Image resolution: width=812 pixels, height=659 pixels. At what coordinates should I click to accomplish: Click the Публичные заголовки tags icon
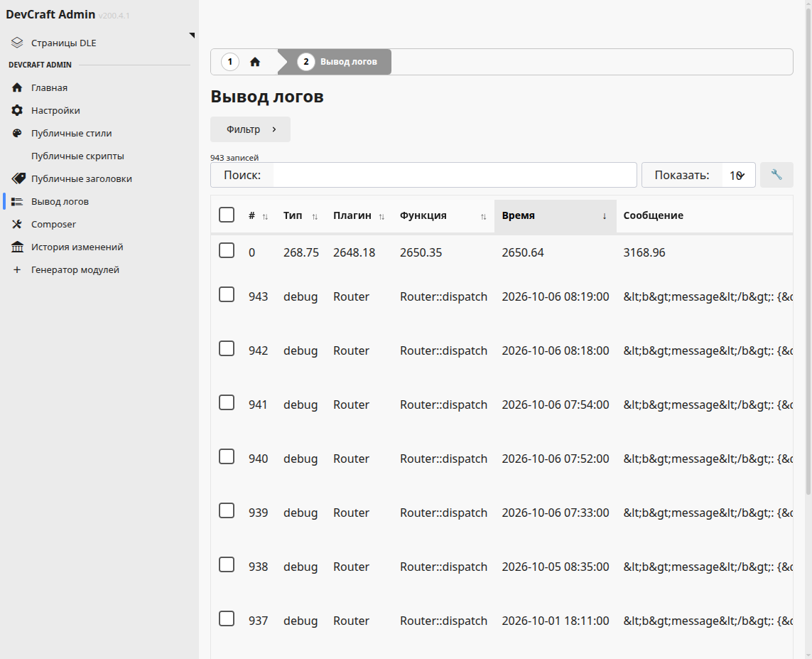[18, 178]
